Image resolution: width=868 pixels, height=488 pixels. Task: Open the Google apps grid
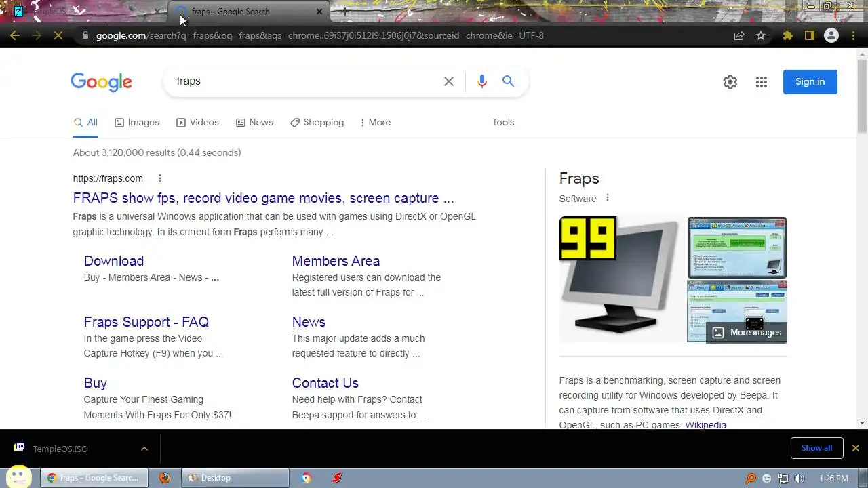(762, 82)
